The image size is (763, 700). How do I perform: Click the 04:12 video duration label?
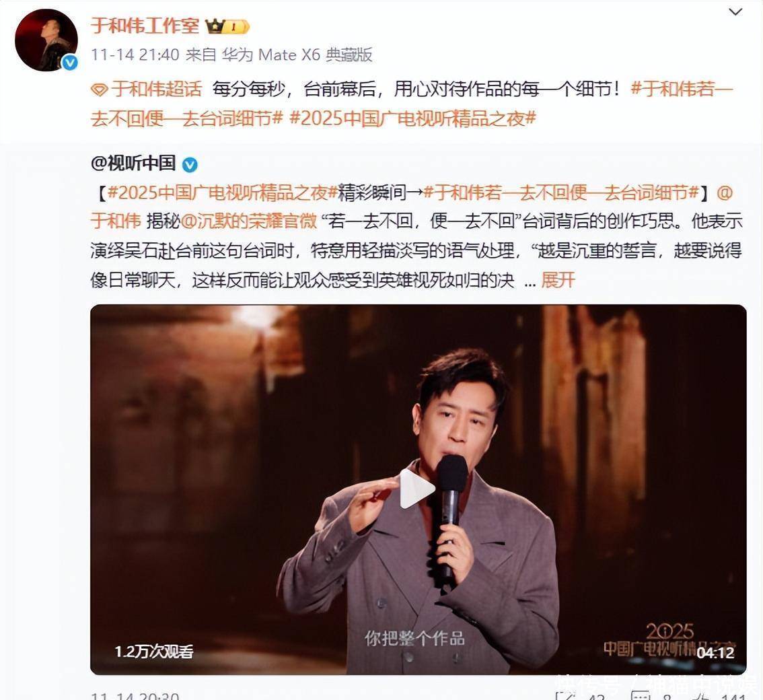(715, 652)
